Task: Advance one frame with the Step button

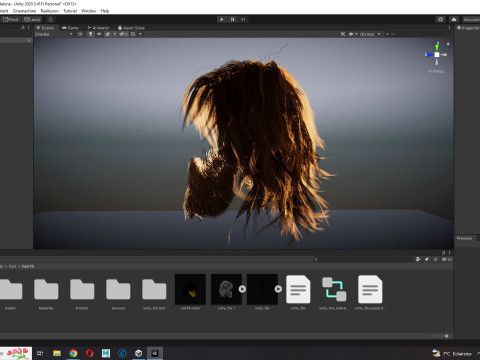Action: [x=243, y=19]
